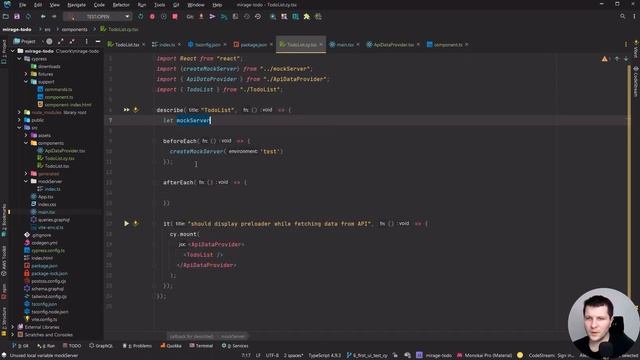Open the Navigate menu
The image size is (640, 360).
pyautogui.click(x=76, y=5)
